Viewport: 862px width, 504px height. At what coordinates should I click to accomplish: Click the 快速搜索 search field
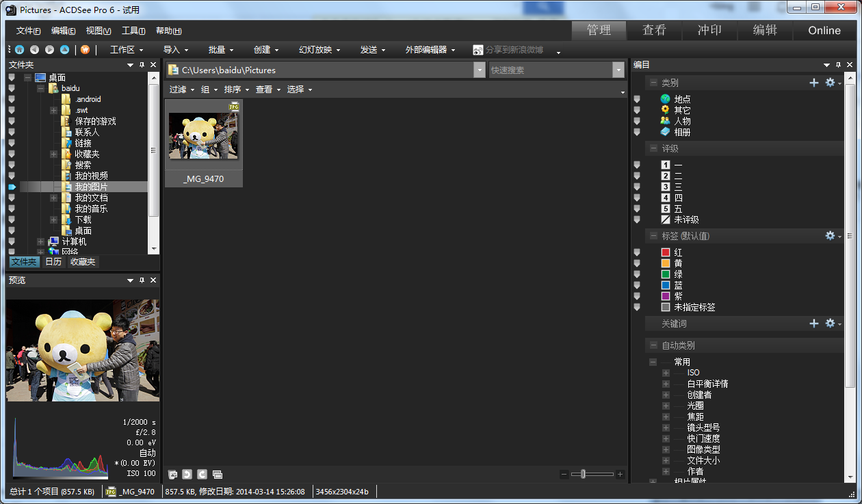551,70
